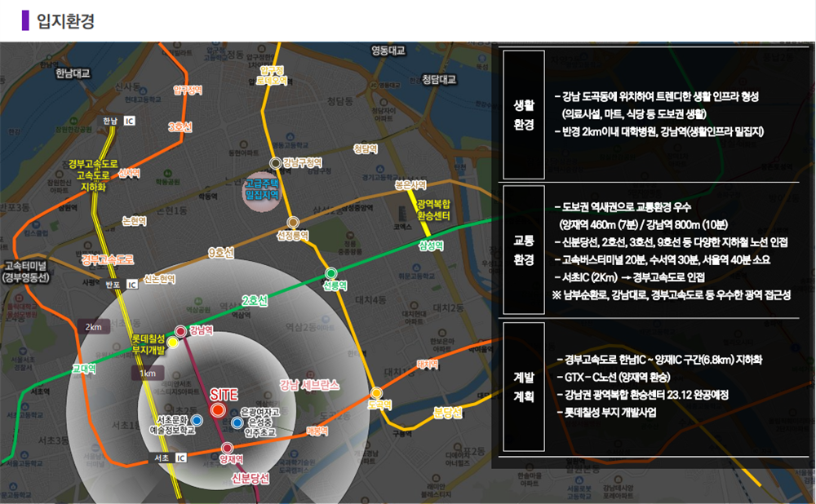Click the 압구정 로데오역 label
The height and width of the screenshot is (504, 816).
point(273,75)
